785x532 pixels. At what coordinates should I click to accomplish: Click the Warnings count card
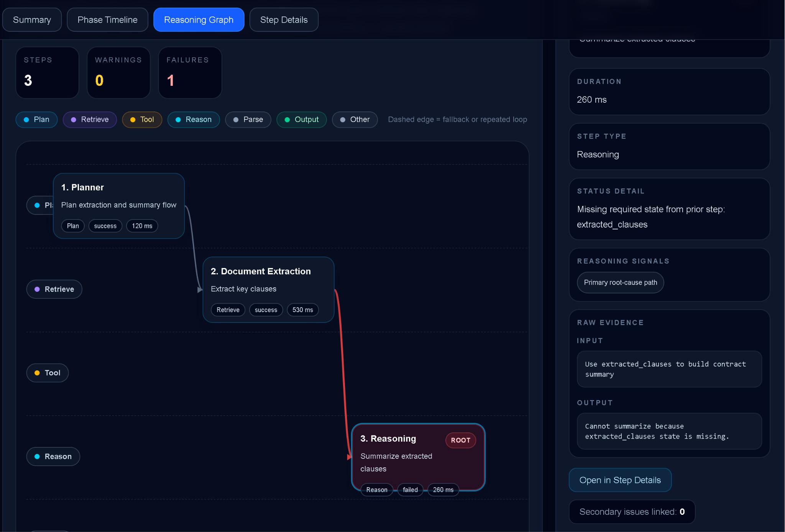click(118, 73)
